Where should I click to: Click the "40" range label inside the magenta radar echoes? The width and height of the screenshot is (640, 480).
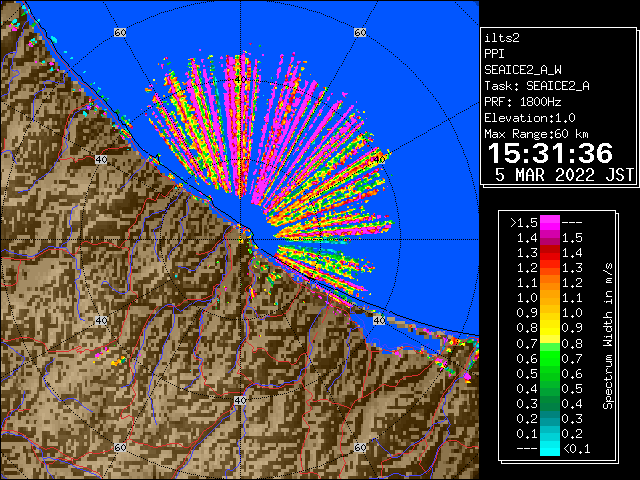240,79
